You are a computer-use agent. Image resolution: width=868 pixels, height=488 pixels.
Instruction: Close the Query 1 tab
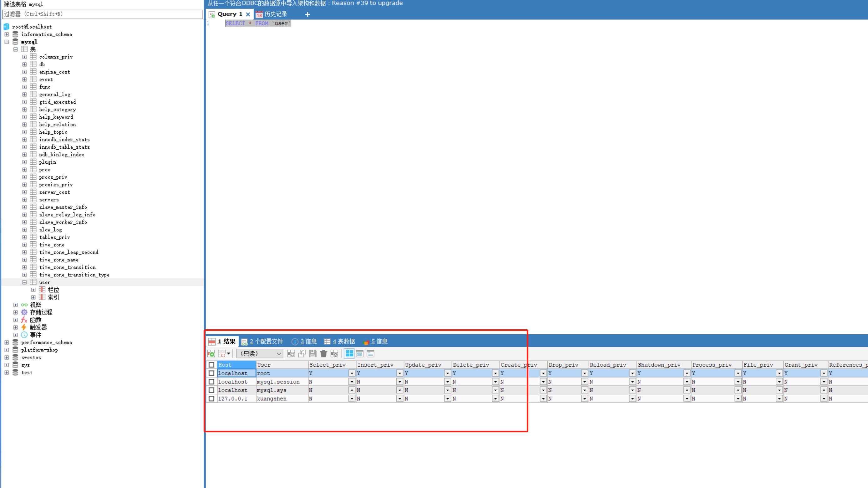pos(248,14)
